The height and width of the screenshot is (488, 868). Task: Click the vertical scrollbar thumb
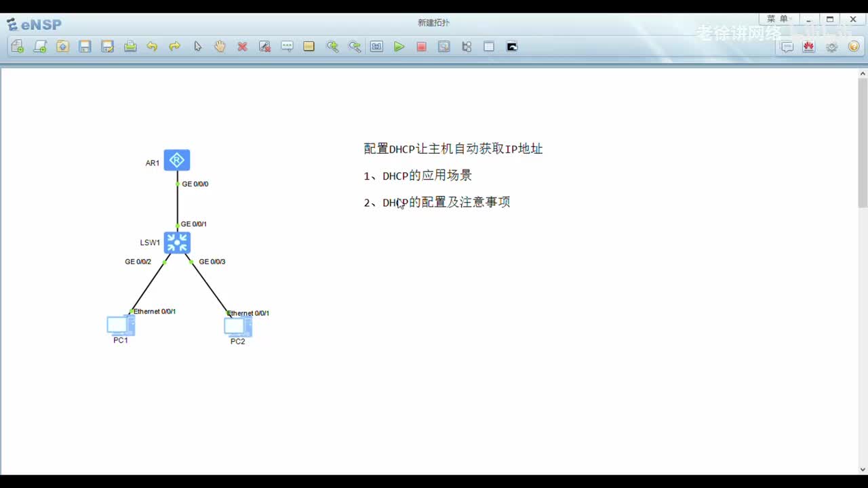pos(863,143)
